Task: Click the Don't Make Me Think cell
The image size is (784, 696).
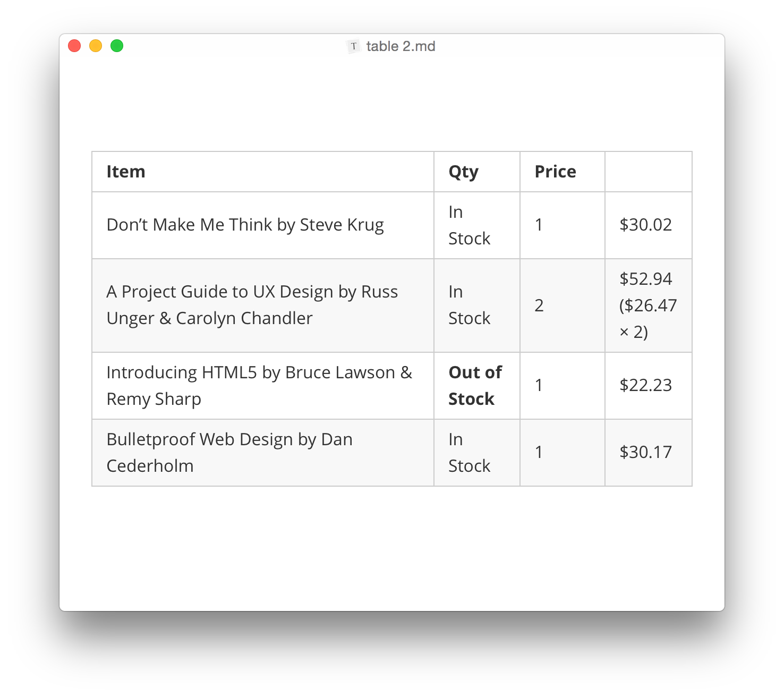Action: point(245,225)
